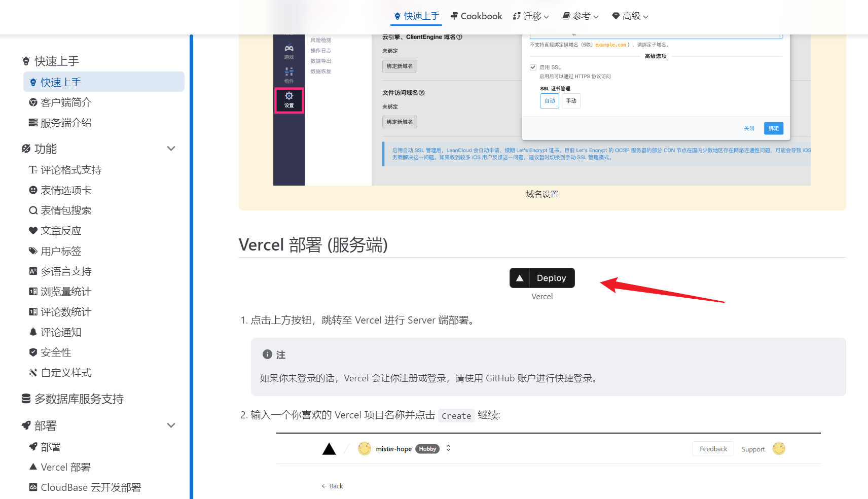This screenshot has width=868, height=499.
Task: Click the black Vercel Deploy button
Action: (542, 278)
